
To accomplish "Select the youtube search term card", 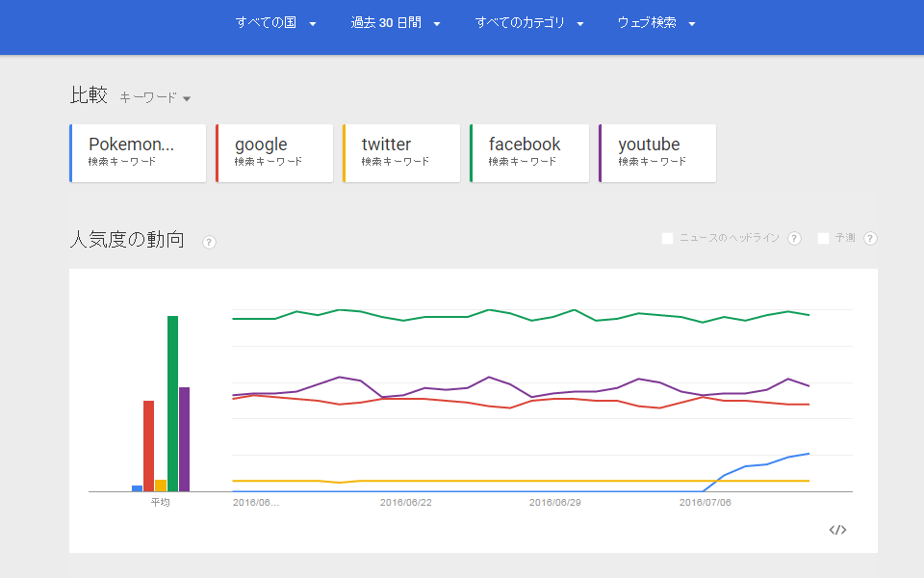I will click(x=657, y=152).
